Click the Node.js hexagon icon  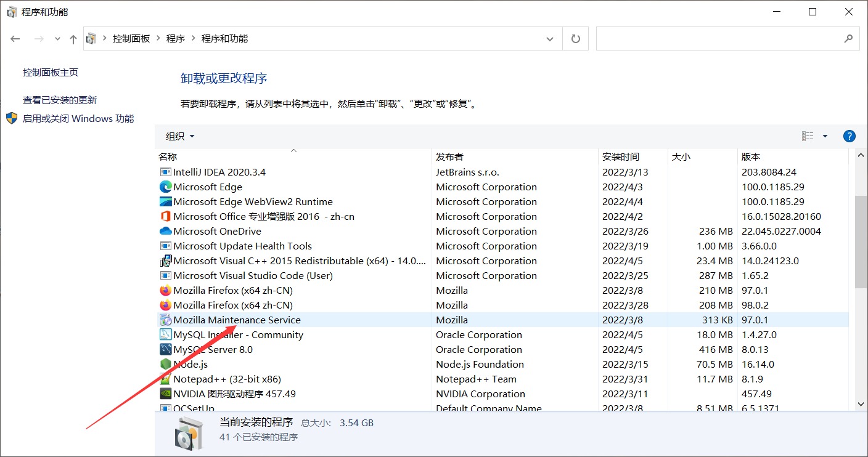coord(165,365)
